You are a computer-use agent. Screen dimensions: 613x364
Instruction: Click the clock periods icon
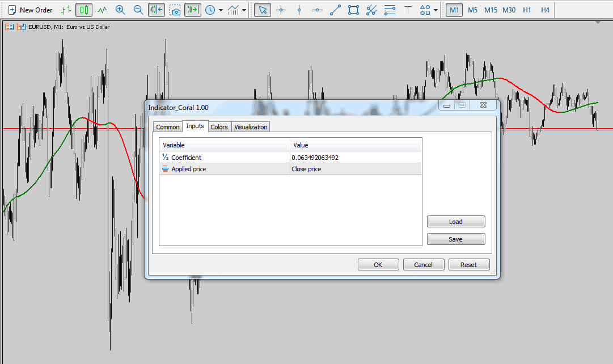click(x=210, y=10)
